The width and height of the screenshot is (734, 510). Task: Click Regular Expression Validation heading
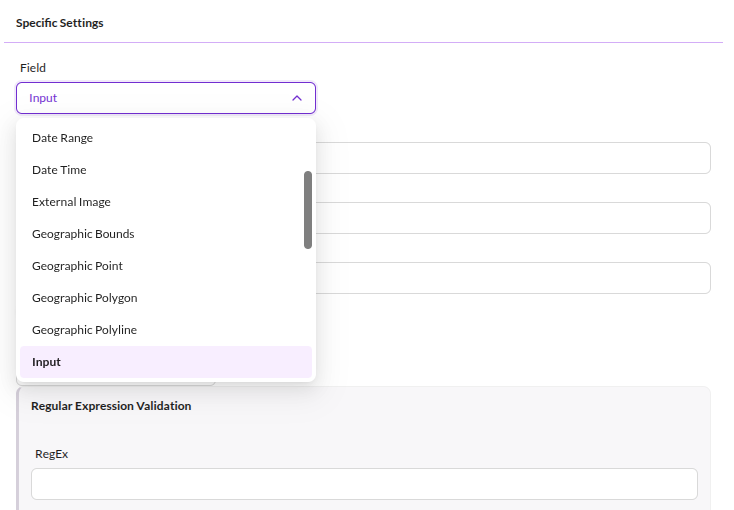111,406
